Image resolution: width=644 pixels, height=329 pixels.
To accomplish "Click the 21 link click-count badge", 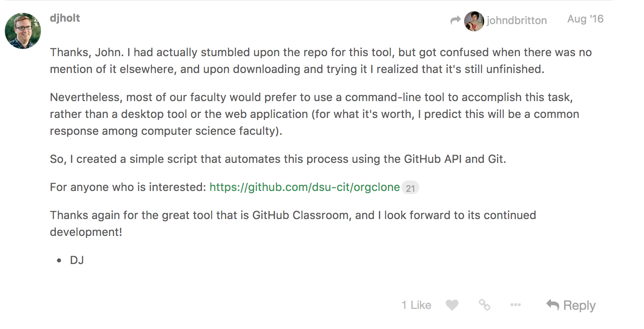I will coord(410,188).
